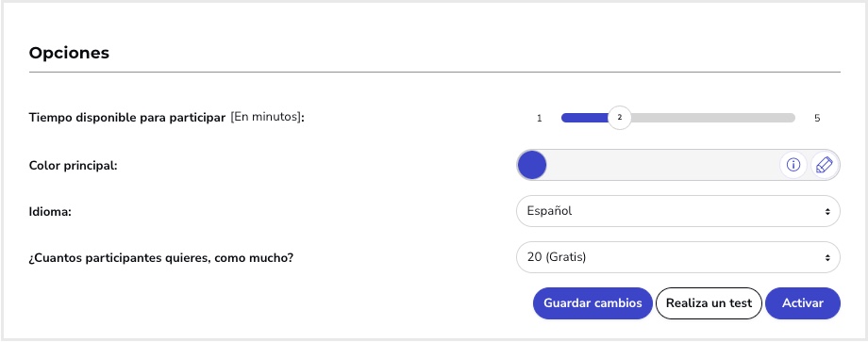Viewport: 868px width, 342px height.
Task: Click the Cuantos participantes quieres label
Action: (161, 258)
